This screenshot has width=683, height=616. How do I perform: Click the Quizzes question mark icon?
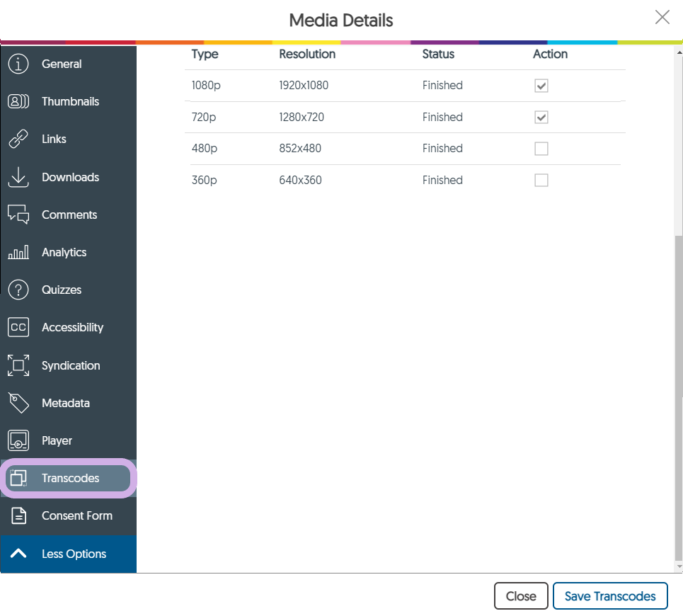(x=18, y=290)
